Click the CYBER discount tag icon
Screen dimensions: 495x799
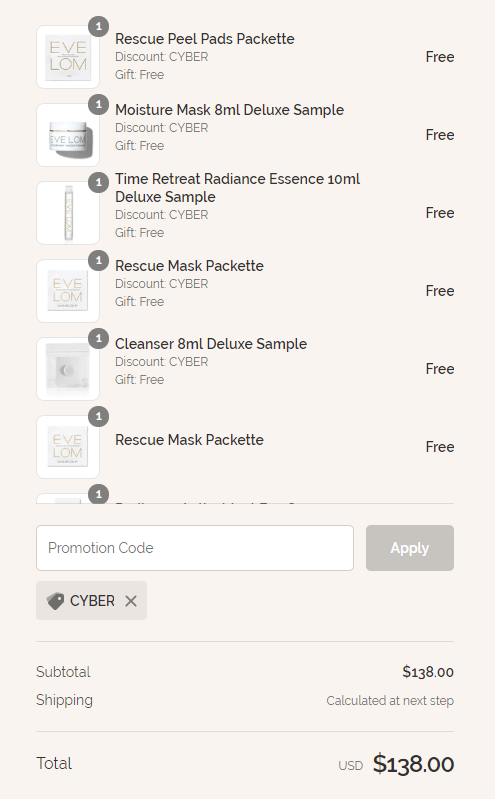pyautogui.click(x=55, y=601)
